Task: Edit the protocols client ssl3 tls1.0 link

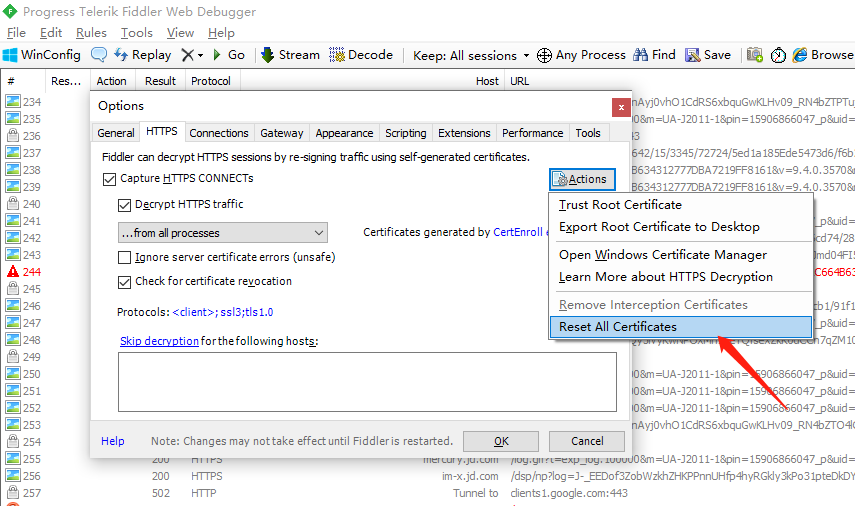Action: [222, 312]
